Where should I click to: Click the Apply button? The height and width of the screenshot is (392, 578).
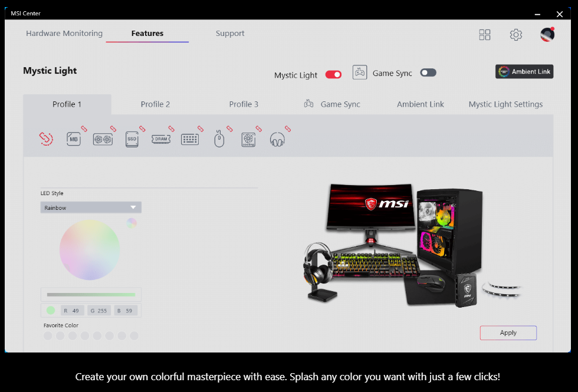508,332
